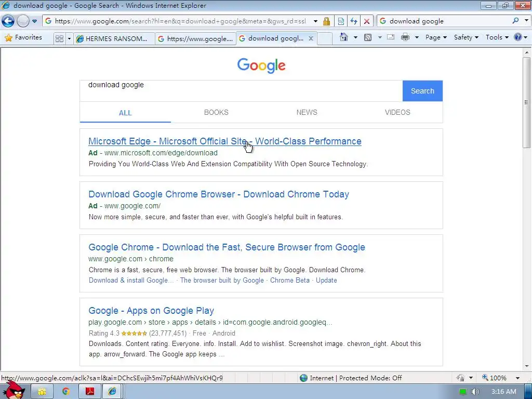Open the Quick Tabs grid icon
This screenshot has width=532, height=399.
[59, 38]
